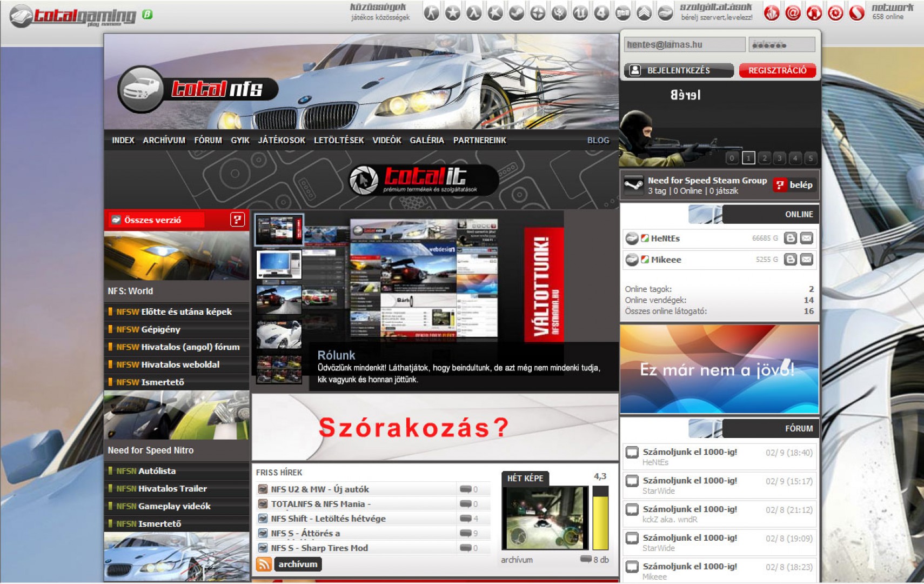This screenshot has width=924, height=584.
Task: Click the last red swirl service icon
Action: (x=856, y=12)
